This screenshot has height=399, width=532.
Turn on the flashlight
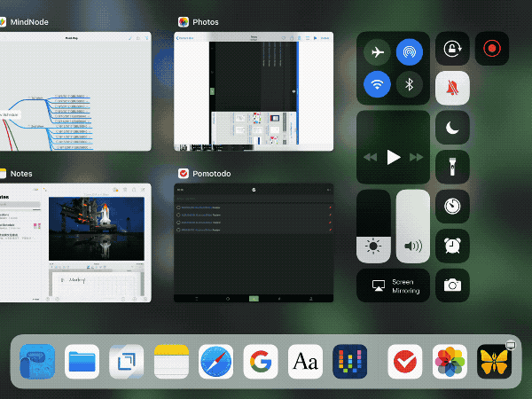point(452,167)
